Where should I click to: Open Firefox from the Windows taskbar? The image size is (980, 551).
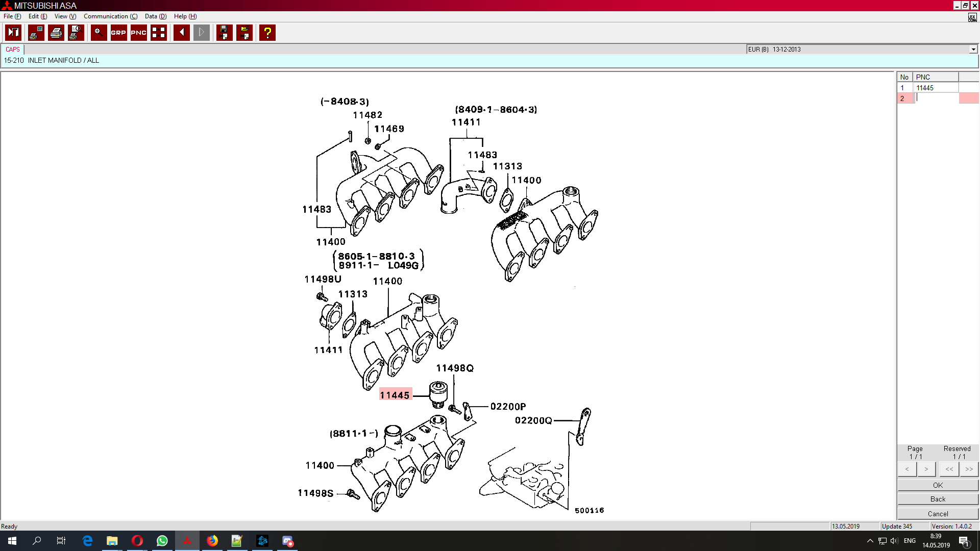point(212,541)
